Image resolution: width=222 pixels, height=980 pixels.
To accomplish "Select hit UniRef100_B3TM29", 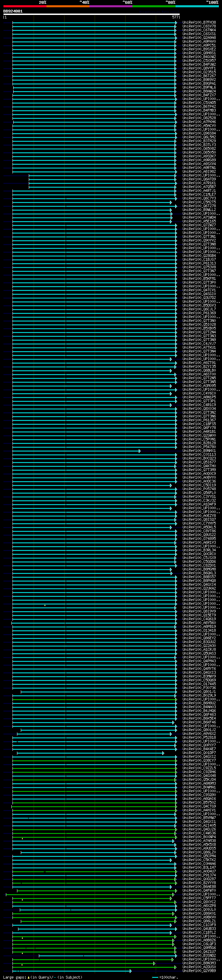I will pyautogui.click(x=199, y=141).
